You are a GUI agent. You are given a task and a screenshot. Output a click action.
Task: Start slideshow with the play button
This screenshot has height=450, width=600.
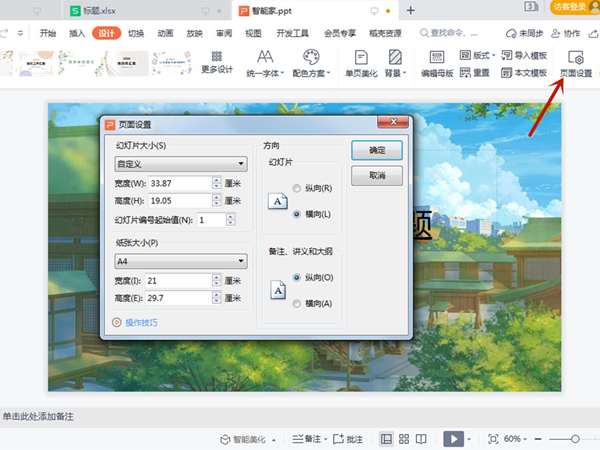coord(453,439)
